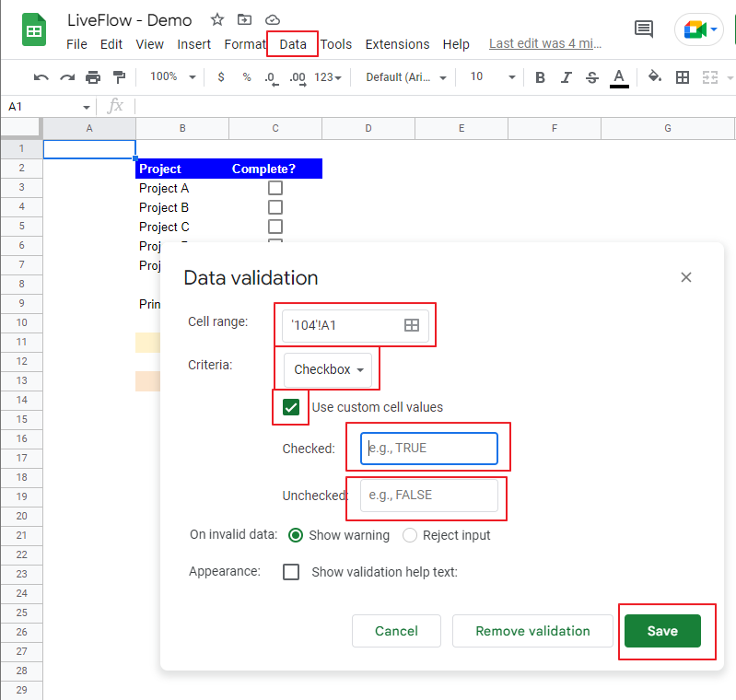Select the Show warning radio option

pos(296,535)
